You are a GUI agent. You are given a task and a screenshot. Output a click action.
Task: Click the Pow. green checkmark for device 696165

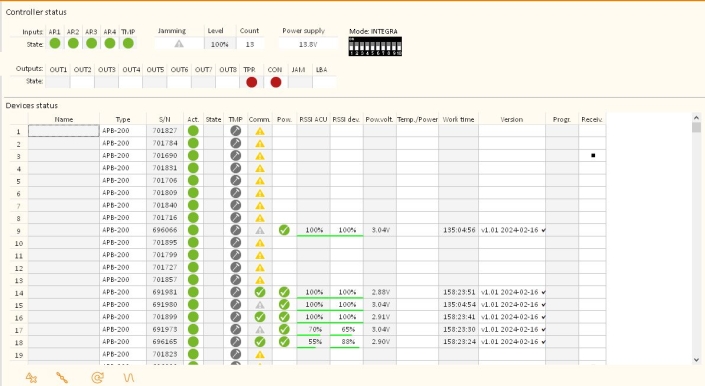tap(284, 342)
